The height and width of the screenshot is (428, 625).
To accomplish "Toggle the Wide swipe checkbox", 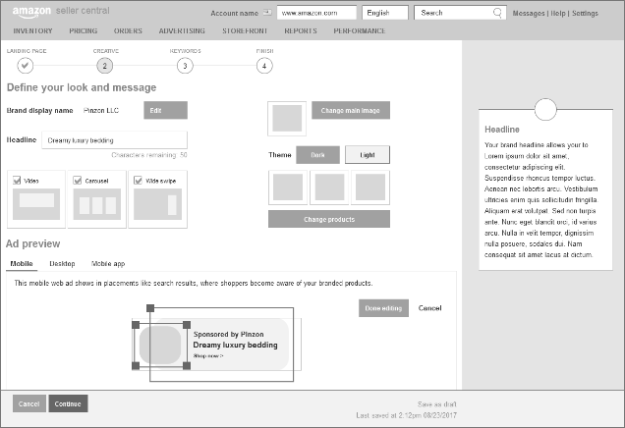I will pyautogui.click(x=137, y=180).
